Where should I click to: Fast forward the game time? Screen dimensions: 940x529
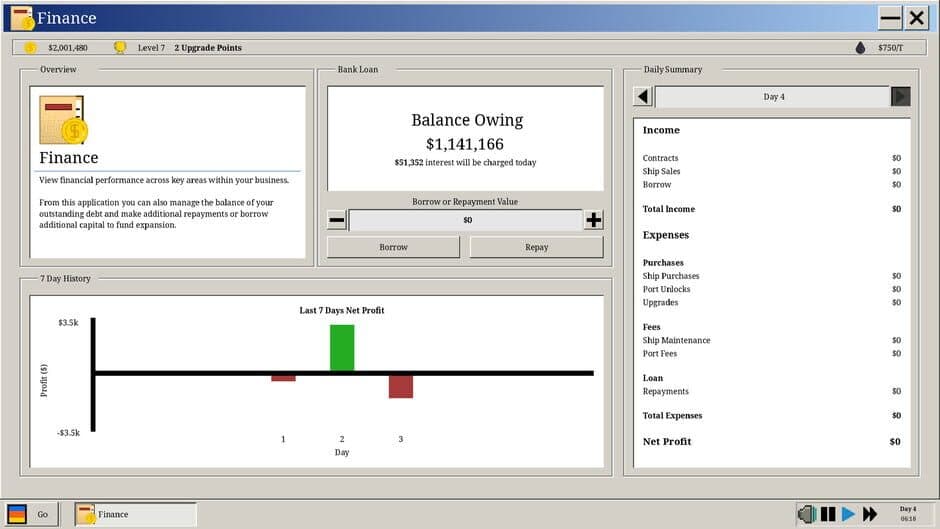870,514
